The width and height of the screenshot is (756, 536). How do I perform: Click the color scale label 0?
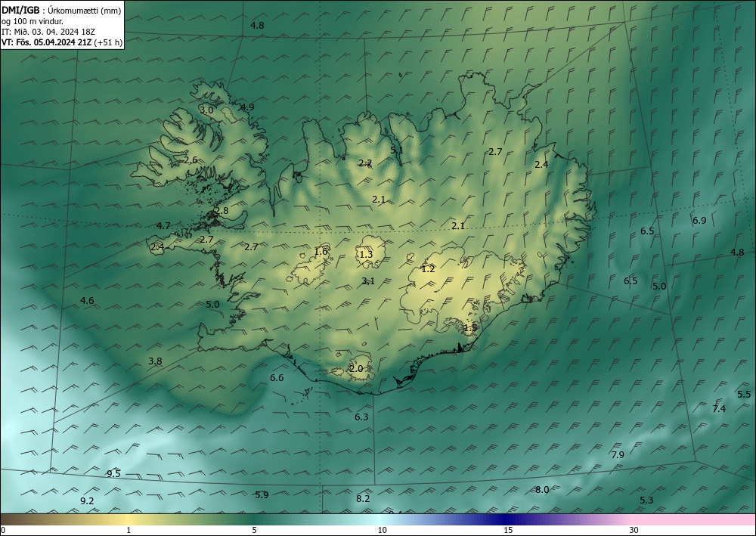coord(3,531)
